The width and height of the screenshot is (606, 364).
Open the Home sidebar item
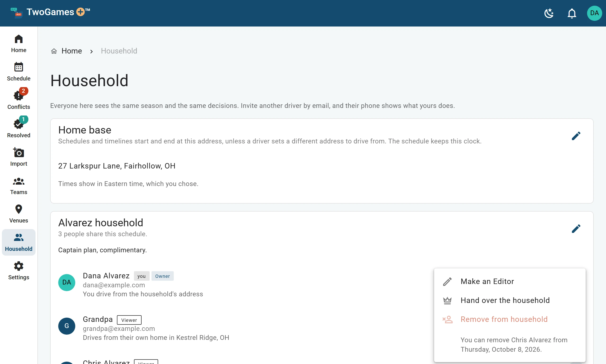19,43
